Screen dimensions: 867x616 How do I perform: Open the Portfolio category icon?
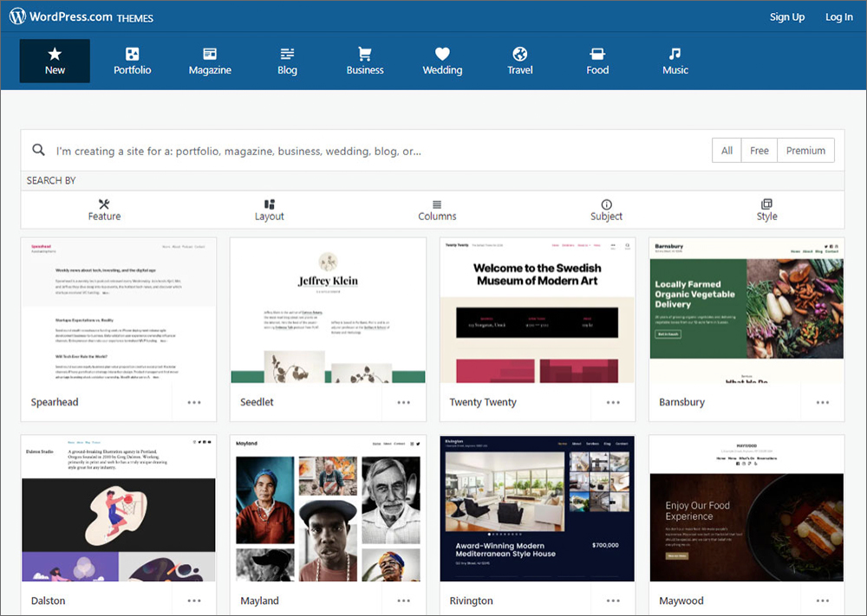(x=132, y=54)
